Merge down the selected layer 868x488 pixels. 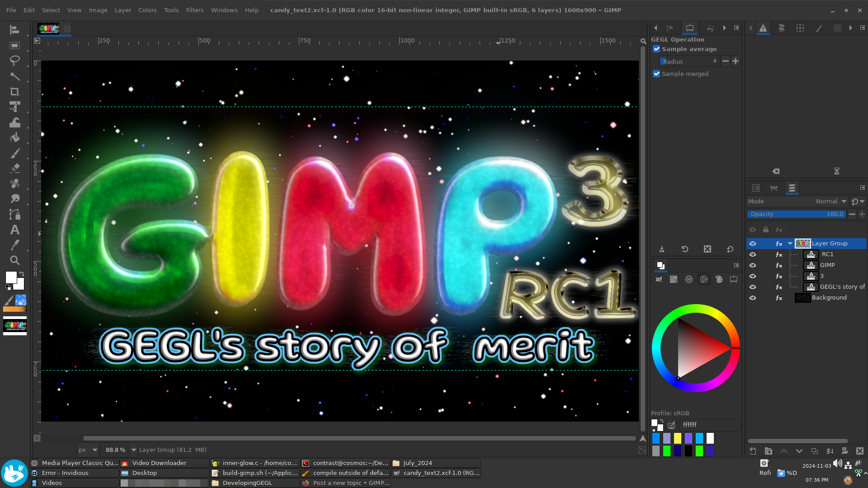[830, 451]
